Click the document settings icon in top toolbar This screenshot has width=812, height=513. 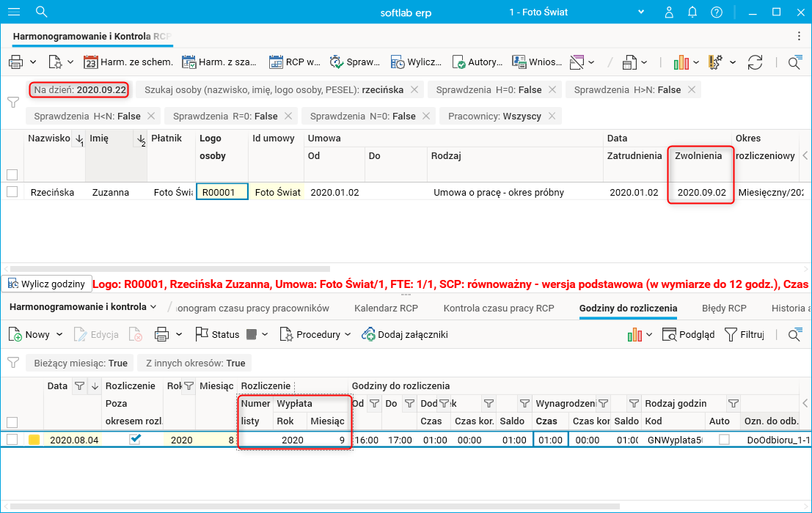[55, 62]
